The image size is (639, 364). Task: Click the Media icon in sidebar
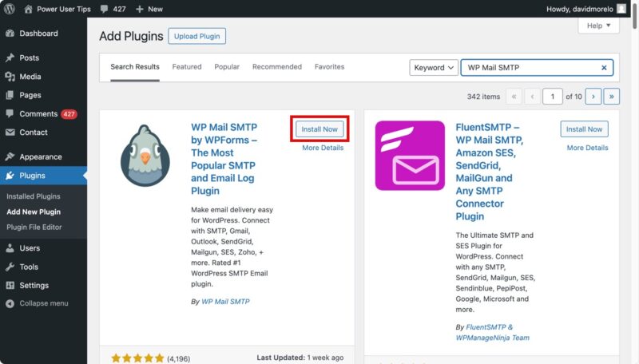coord(10,77)
